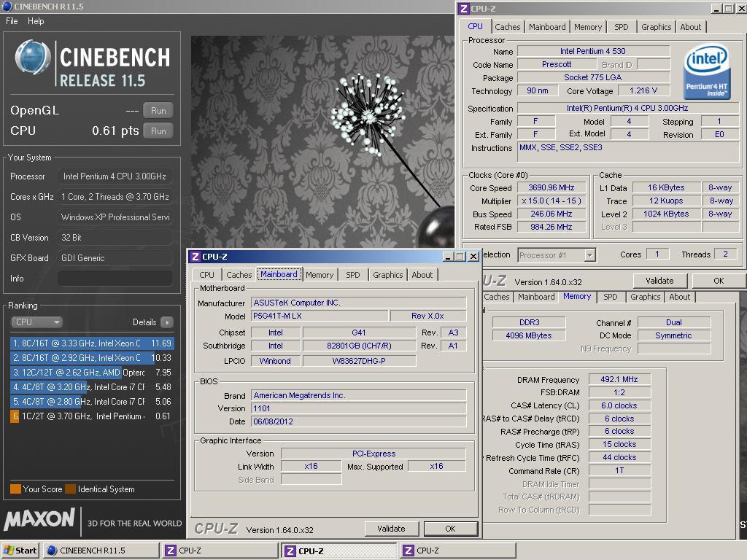Viewport: 747px width, 560px height.
Task: Switch to the last CPU-Z taskbar button
Action: coord(458,551)
